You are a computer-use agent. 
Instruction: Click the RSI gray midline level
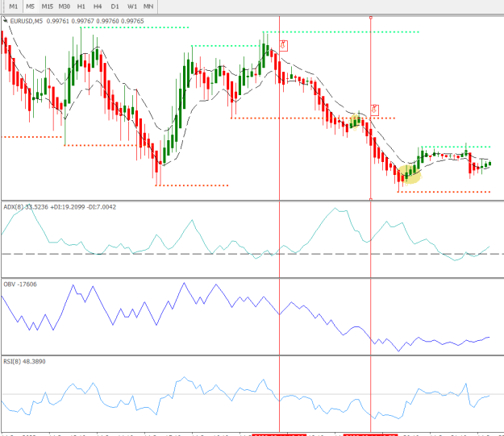coord(252,394)
